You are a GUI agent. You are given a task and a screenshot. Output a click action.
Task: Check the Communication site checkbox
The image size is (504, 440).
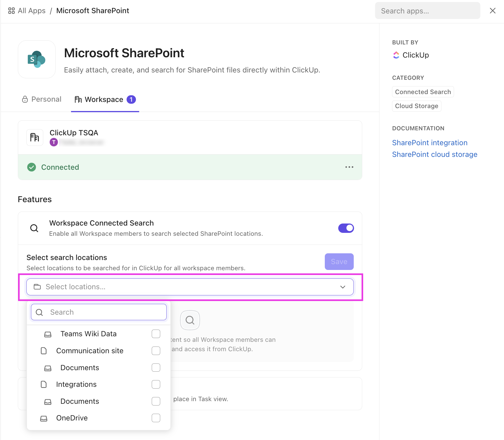pyautogui.click(x=156, y=351)
